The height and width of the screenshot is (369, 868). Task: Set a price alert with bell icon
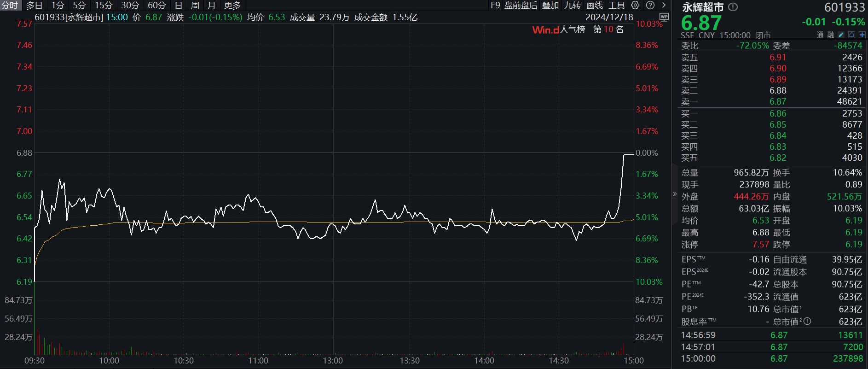click(x=851, y=35)
